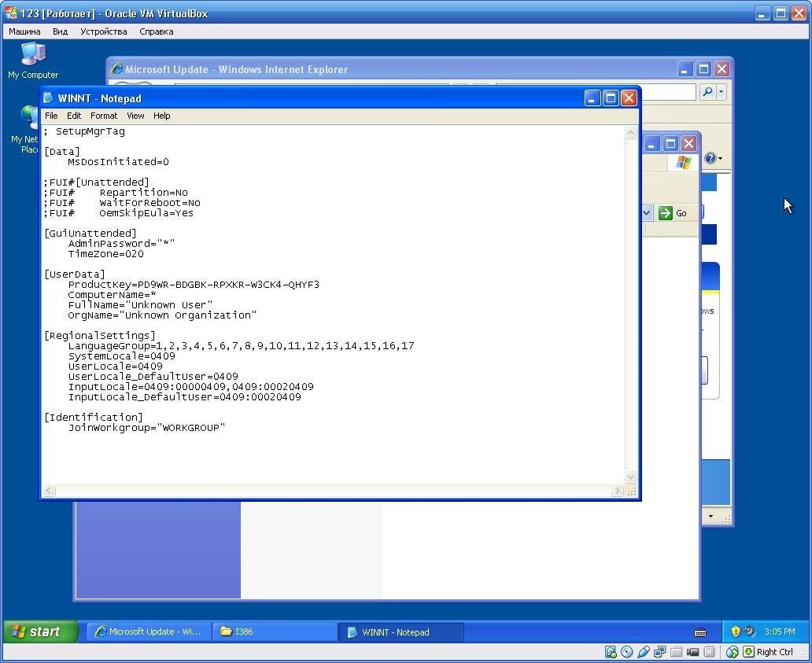Viewport: 812px width, 663px height.
Task: Open the Справка menu
Action: point(157,31)
